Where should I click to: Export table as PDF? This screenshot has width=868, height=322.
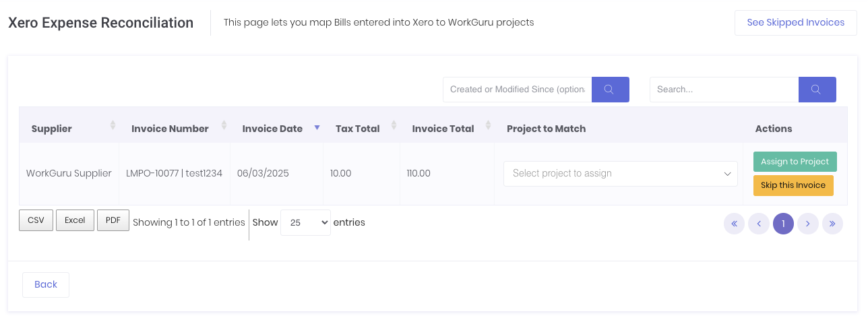(x=113, y=220)
